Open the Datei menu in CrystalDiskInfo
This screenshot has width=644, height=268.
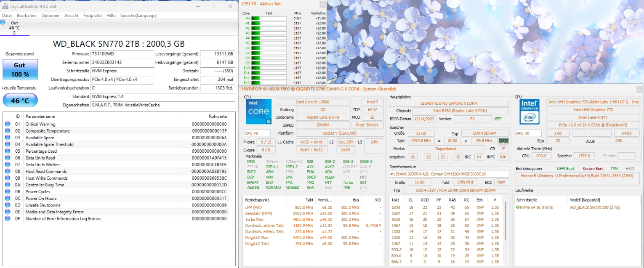coord(7,16)
